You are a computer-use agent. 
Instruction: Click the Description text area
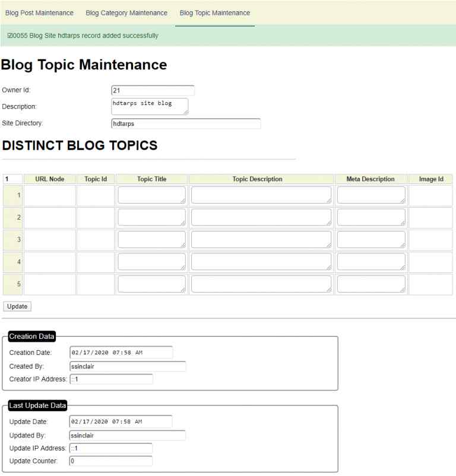point(150,106)
